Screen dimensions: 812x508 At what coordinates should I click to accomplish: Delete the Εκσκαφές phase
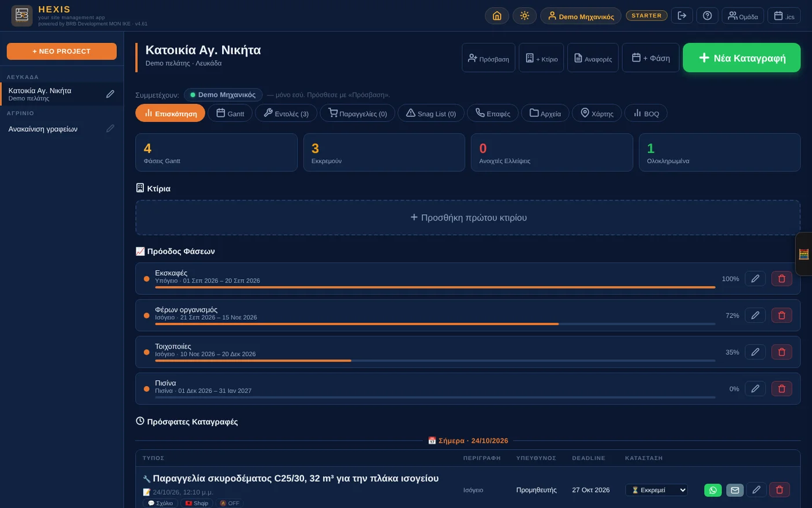[781, 279]
